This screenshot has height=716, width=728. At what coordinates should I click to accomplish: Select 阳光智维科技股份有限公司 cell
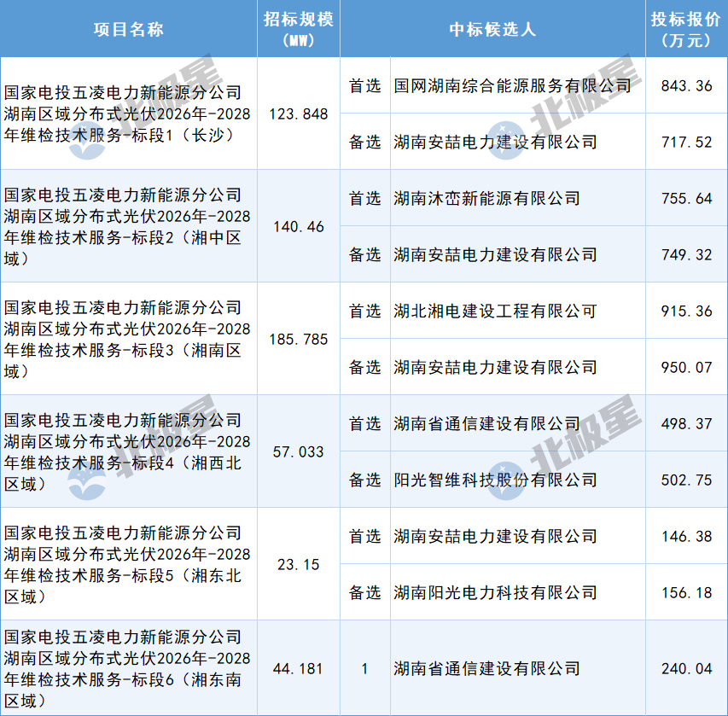tap(518, 480)
